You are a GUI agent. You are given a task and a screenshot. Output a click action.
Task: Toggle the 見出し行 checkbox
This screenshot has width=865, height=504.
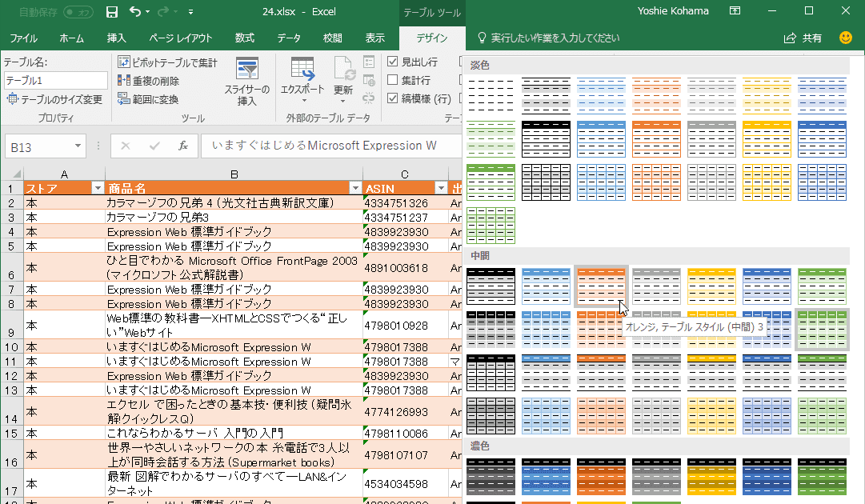pos(392,62)
